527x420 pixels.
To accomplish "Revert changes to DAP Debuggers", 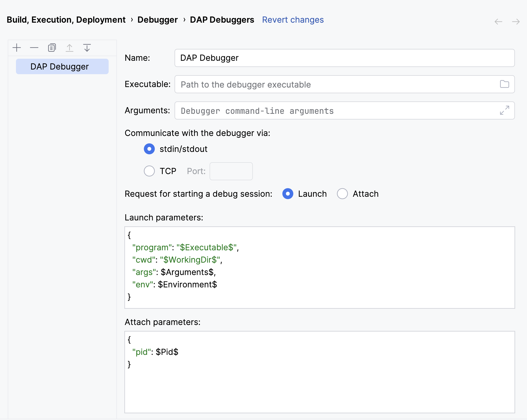I will 293,20.
